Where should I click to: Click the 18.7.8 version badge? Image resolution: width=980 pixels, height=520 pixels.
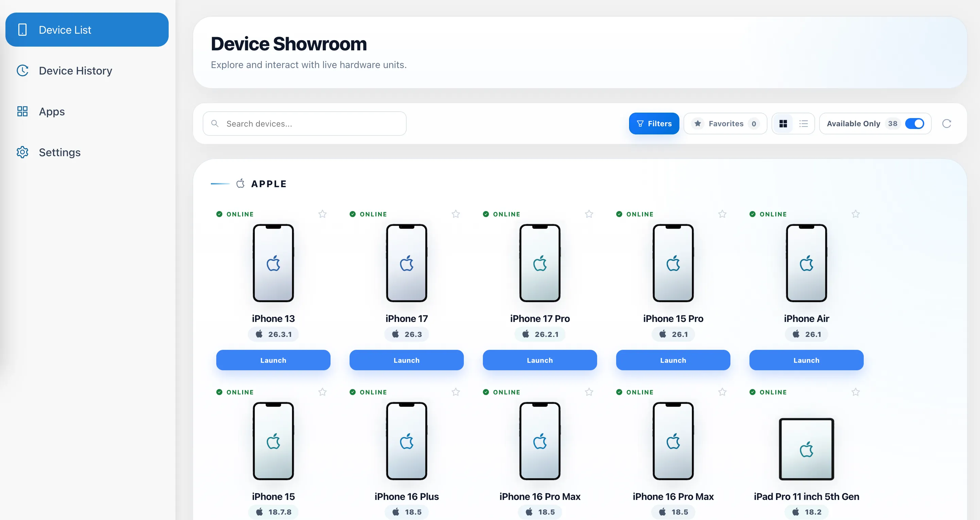pos(273,512)
